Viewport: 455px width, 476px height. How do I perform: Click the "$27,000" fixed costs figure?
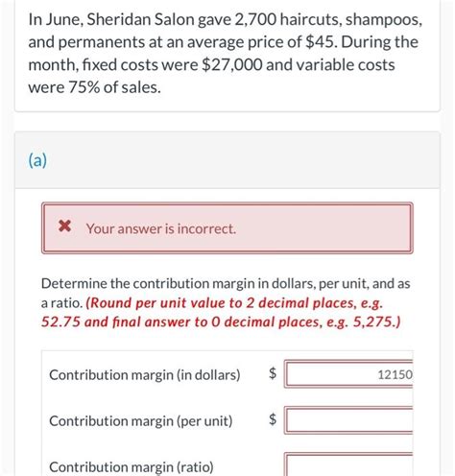click(232, 64)
